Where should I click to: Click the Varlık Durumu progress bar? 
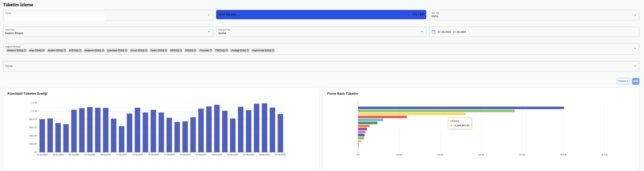[321, 15]
